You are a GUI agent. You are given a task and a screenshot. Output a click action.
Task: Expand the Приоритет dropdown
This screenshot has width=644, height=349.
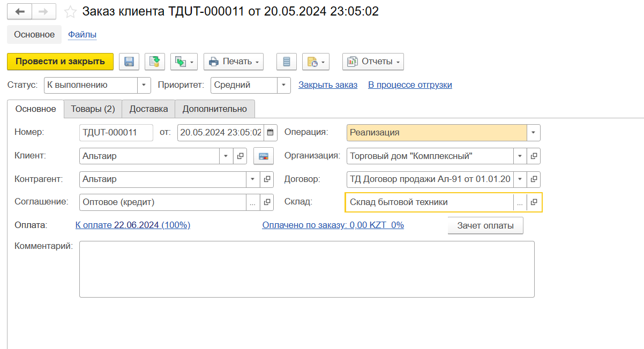(284, 85)
